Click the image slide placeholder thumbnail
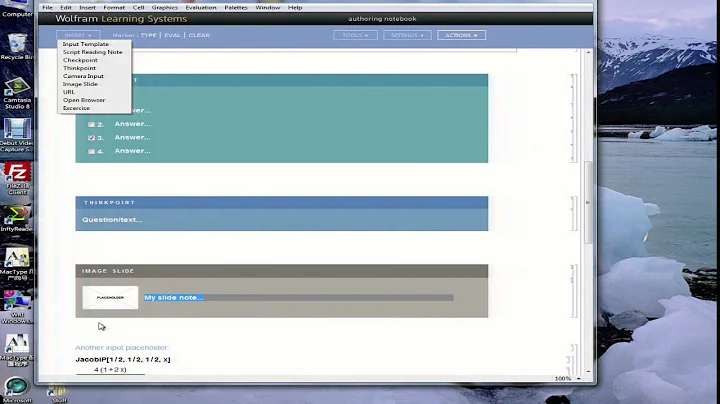Screen dimensions: 720x404 click(110, 297)
